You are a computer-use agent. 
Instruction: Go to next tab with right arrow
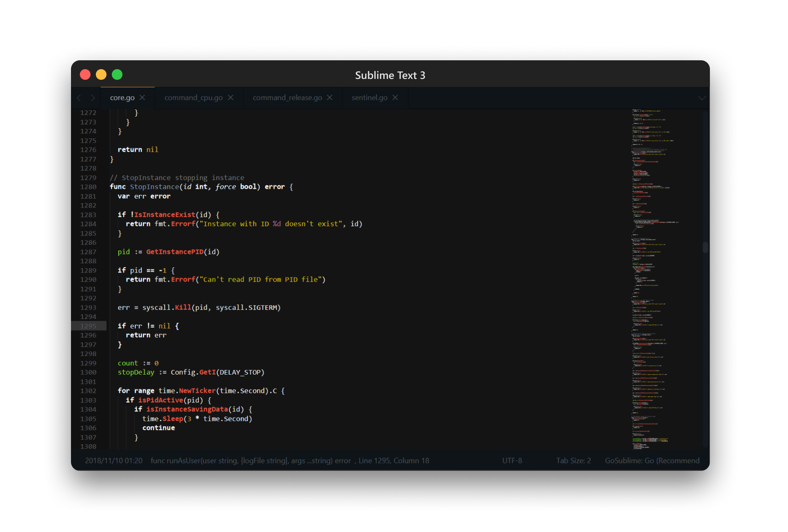(x=93, y=98)
